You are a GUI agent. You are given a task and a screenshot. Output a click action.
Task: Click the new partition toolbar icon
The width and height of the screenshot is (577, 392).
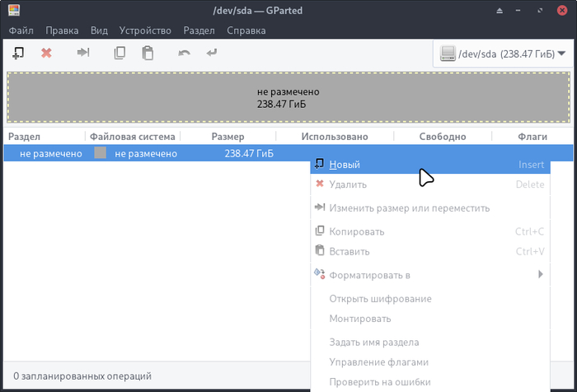(x=19, y=54)
